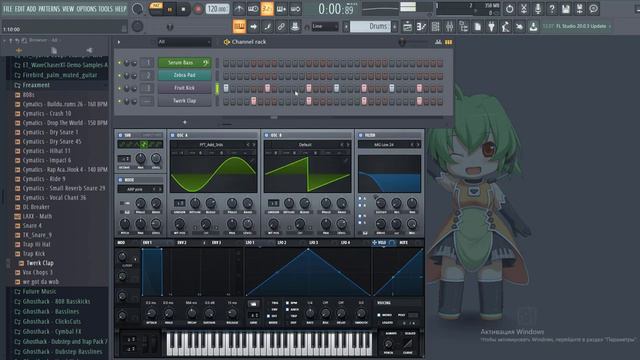Select the Fruit Kick channel button
640x360 pixels.
[184, 88]
